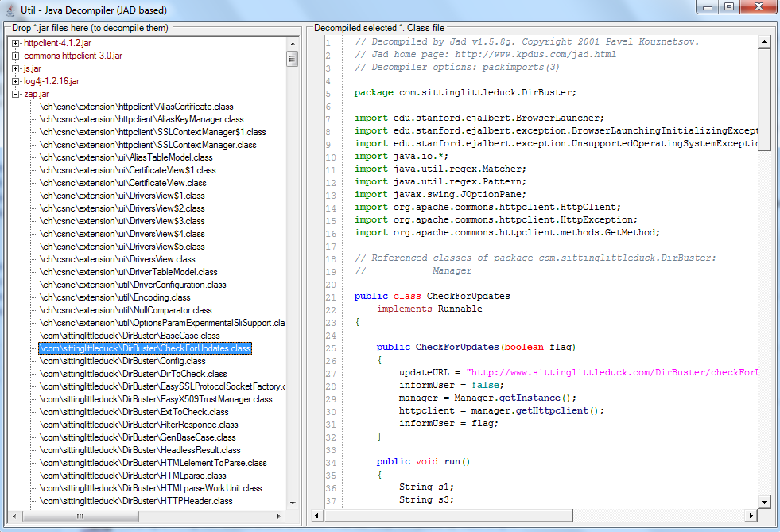Image resolution: width=780 pixels, height=532 pixels.
Task: Select HTTPHeader.class in the tree
Action: (136, 501)
